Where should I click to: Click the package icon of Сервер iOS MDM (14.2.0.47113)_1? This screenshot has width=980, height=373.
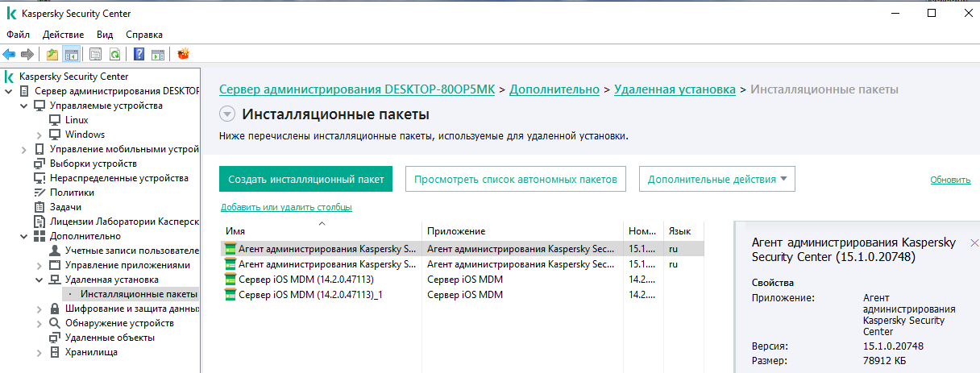click(230, 295)
